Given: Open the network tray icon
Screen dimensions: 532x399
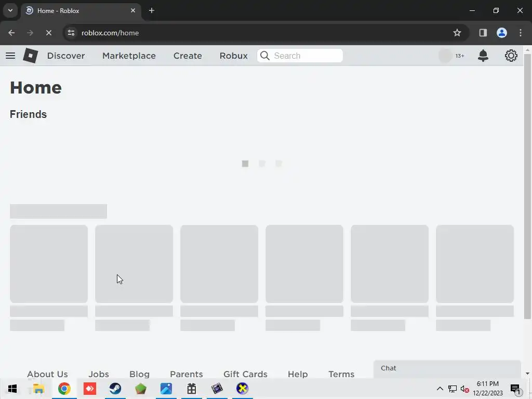Looking at the screenshot, I should pyautogui.click(x=453, y=389).
